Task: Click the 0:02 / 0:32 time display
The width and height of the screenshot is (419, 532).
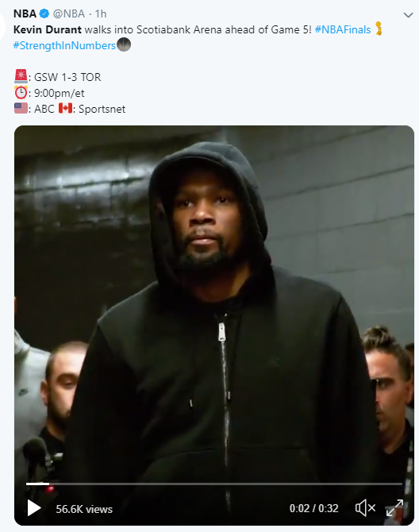Action: pos(314,508)
